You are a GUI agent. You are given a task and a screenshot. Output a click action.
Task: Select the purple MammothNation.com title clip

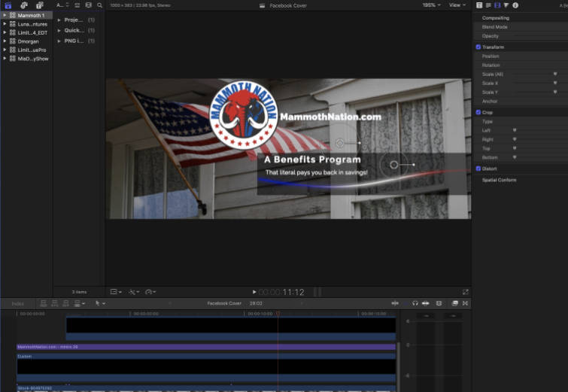tap(206, 347)
